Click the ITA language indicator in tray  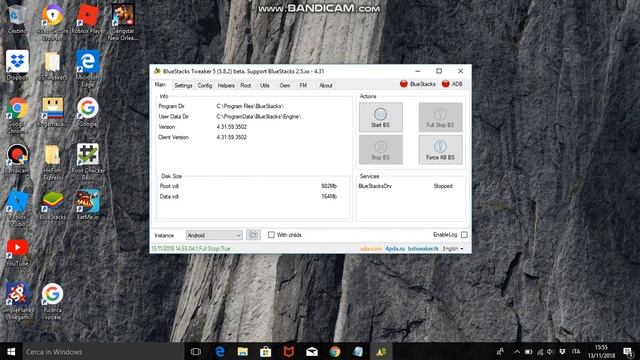pos(576,351)
